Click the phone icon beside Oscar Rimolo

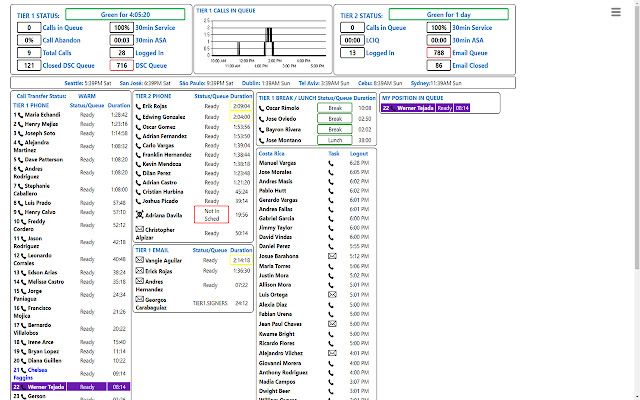(263, 107)
